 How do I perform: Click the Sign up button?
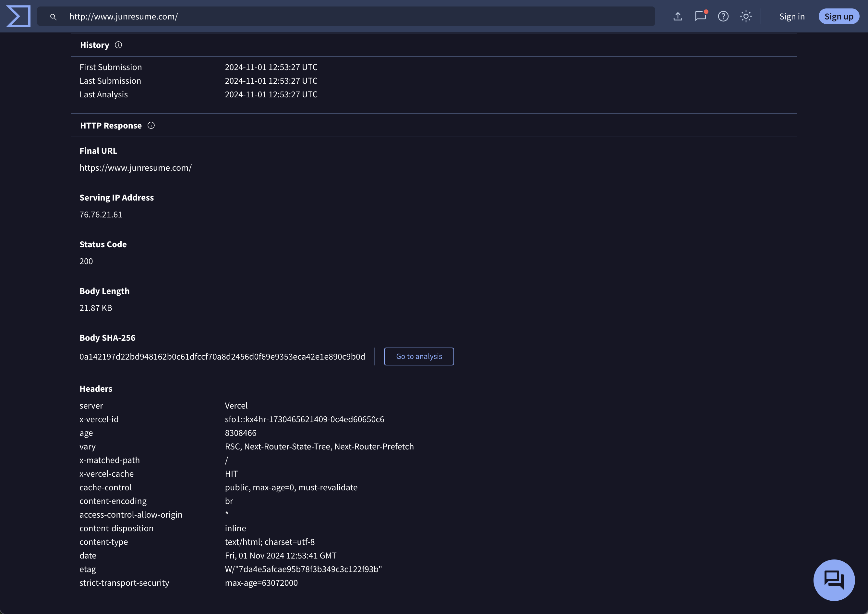838,16
